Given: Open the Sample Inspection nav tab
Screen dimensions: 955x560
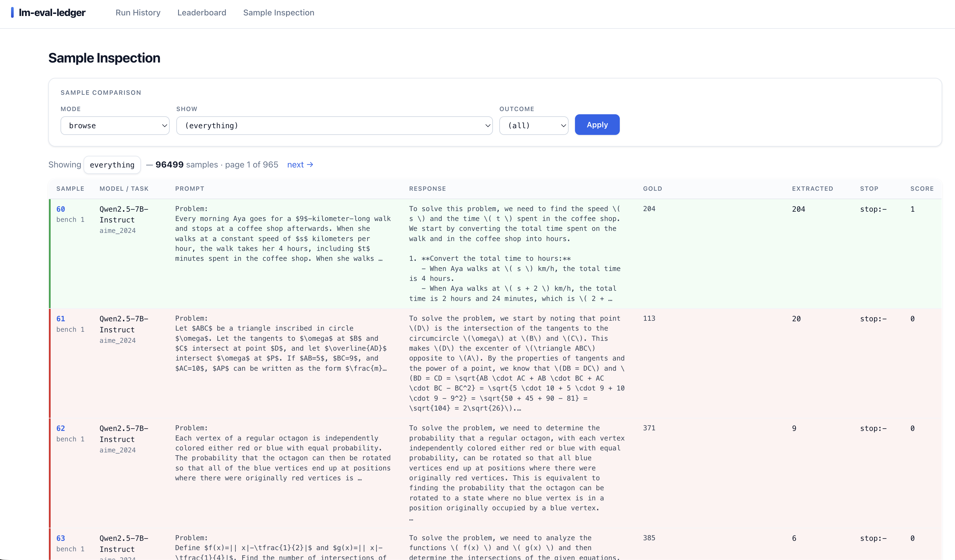Looking at the screenshot, I should [278, 13].
